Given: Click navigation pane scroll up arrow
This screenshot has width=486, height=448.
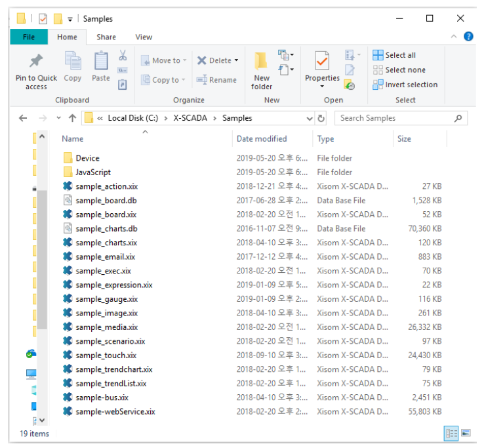Looking at the screenshot, I should click(42, 136).
